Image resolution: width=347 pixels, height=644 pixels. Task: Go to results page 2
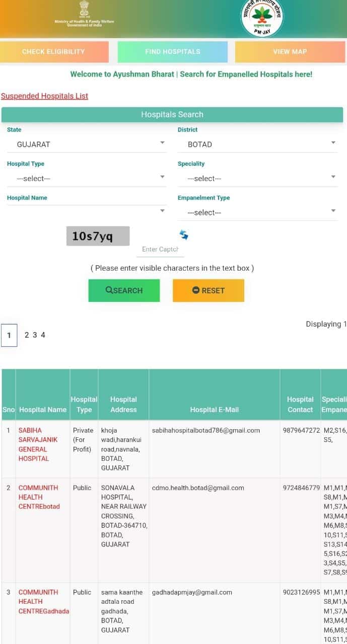[27, 335]
